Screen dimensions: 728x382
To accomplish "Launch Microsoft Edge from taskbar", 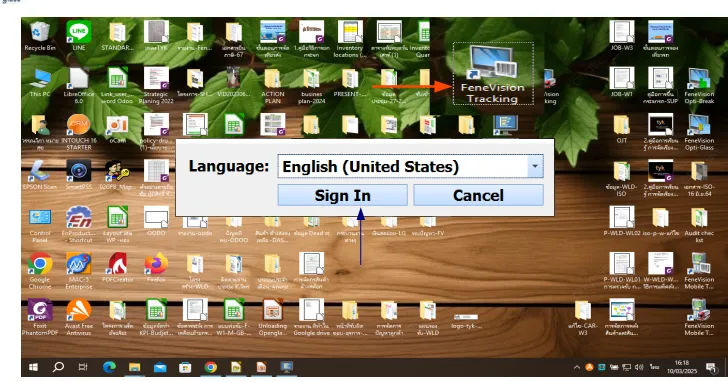I will [x=109, y=368].
